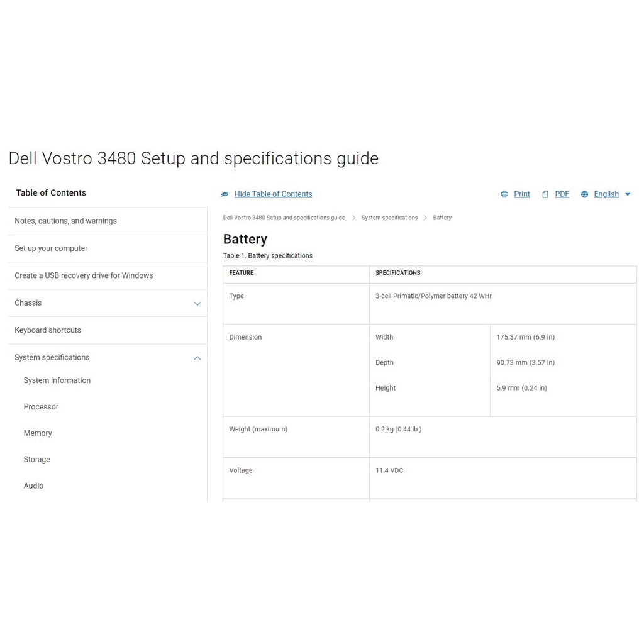The image size is (644, 644).
Task: Click the eye icon beside Hide Table of Contents
Action: [225, 194]
